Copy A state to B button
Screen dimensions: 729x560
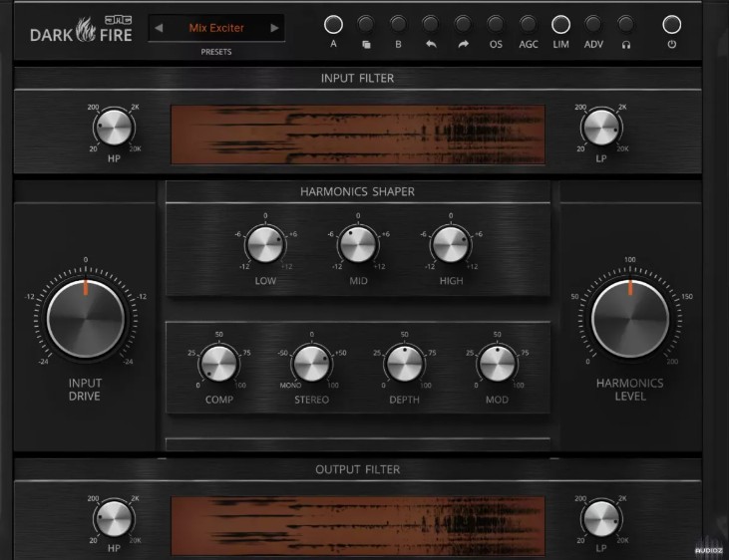pos(366,25)
